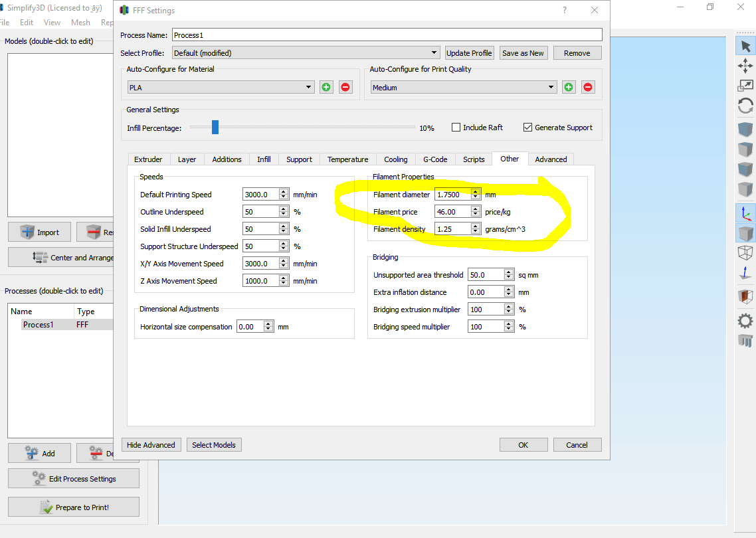This screenshot has height=538, width=756.
Task: Select the arrow selection tool in right toolbar
Action: (745, 46)
